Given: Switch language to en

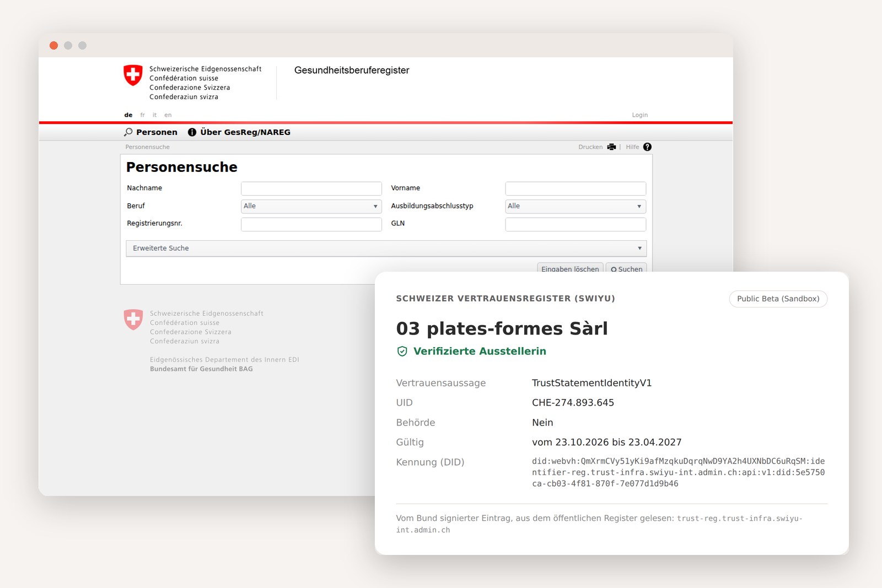Looking at the screenshot, I should coord(168,115).
